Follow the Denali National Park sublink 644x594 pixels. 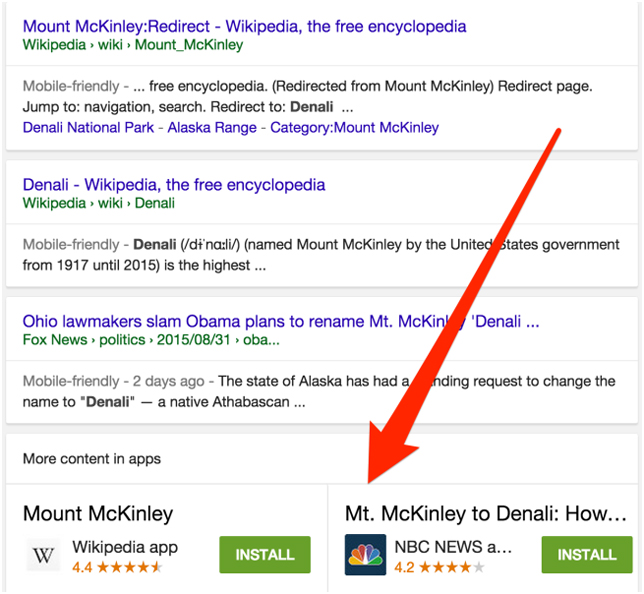(x=88, y=127)
